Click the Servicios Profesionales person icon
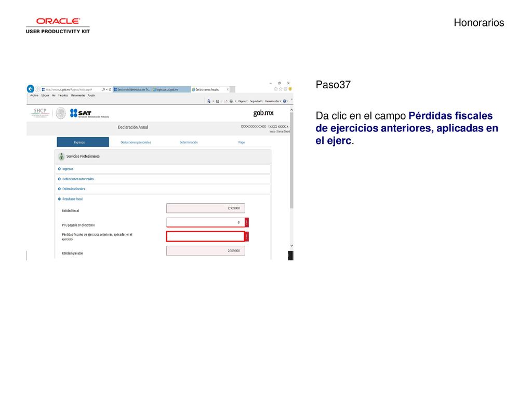 tap(61, 156)
